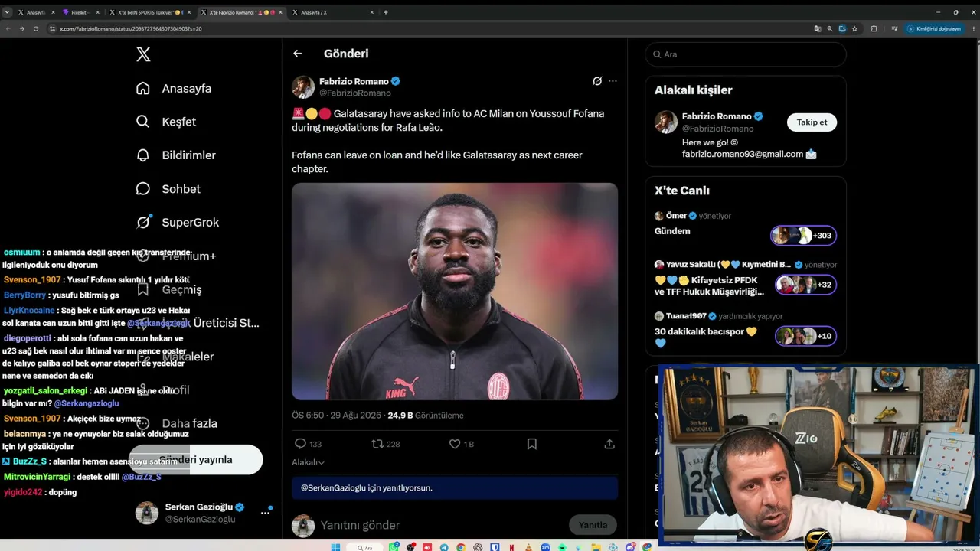
Task: Switch to the Pixelkit browser tab
Action: pos(80,12)
